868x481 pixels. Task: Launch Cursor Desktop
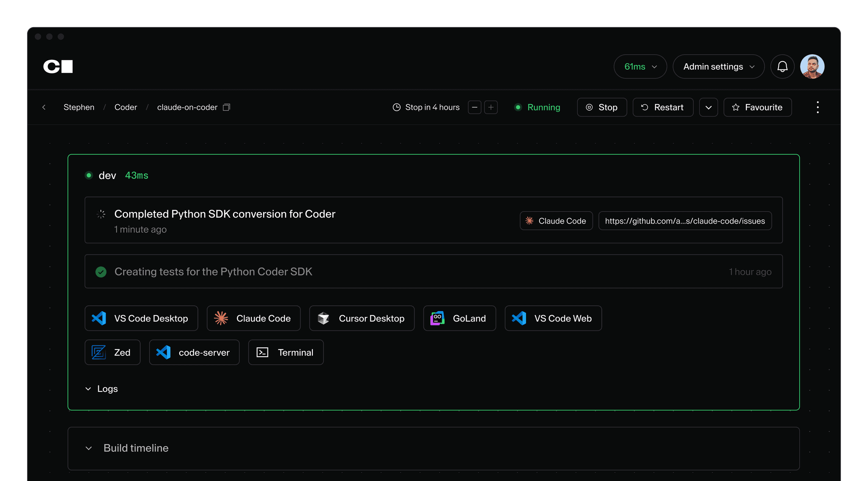(x=362, y=319)
